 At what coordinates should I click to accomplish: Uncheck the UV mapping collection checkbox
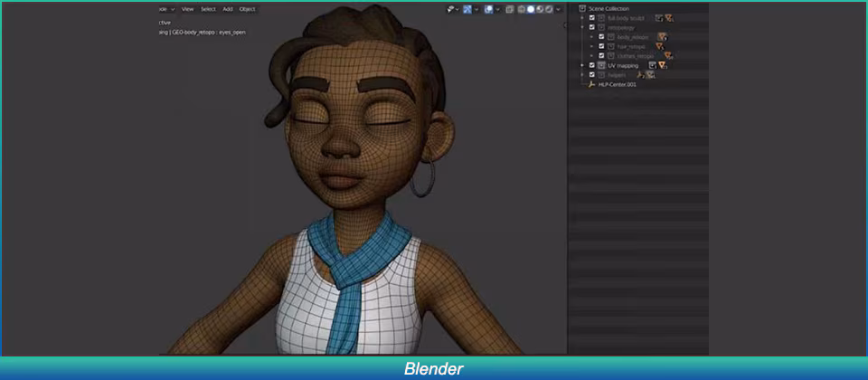click(591, 65)
